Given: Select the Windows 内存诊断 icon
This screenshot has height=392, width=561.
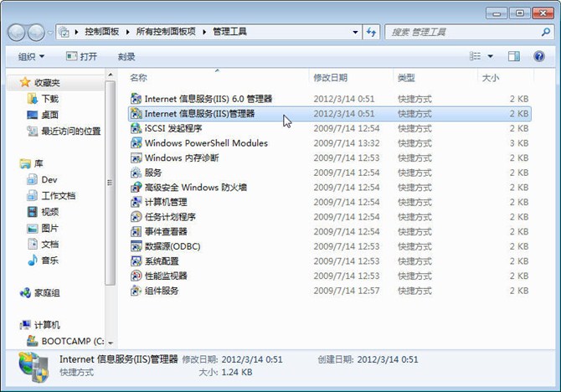Looking at the screenshot, I should [136, 157].
